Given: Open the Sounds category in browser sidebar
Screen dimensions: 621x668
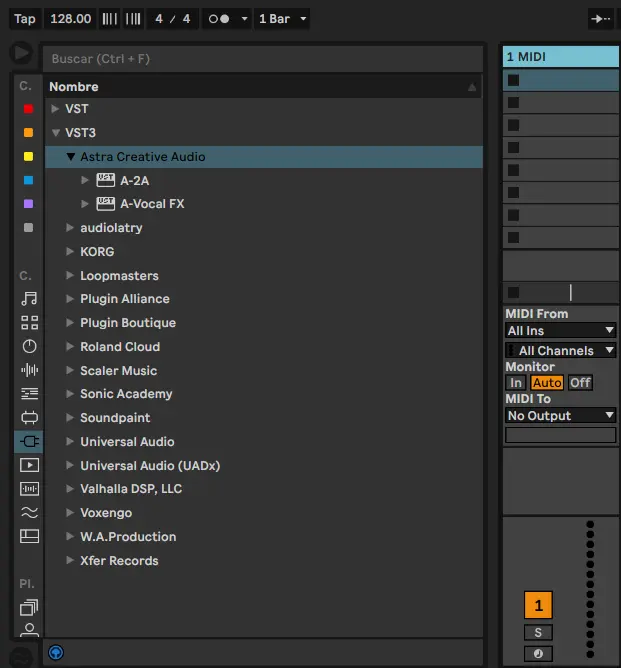Looking at the screenshot, I should tap(29, 299).
